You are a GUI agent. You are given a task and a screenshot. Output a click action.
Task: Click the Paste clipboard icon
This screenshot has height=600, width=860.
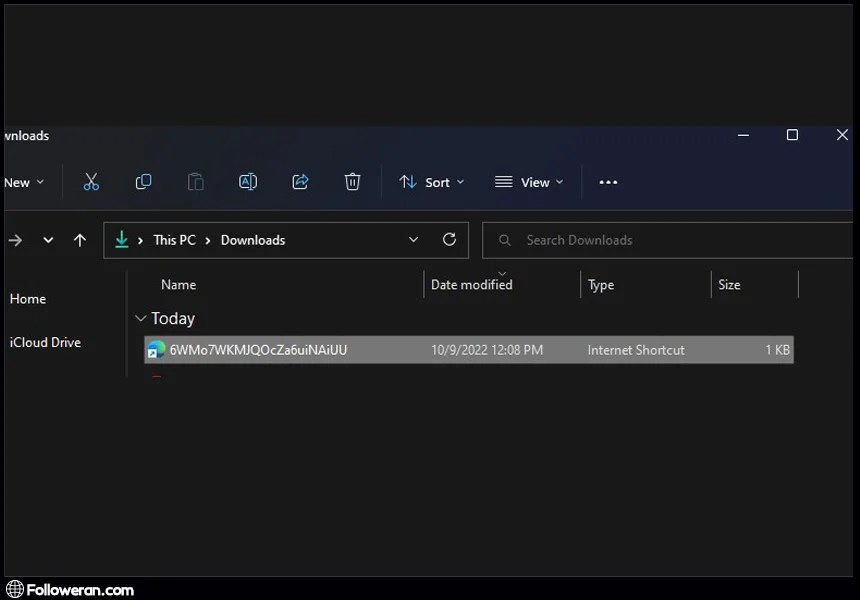196,182
